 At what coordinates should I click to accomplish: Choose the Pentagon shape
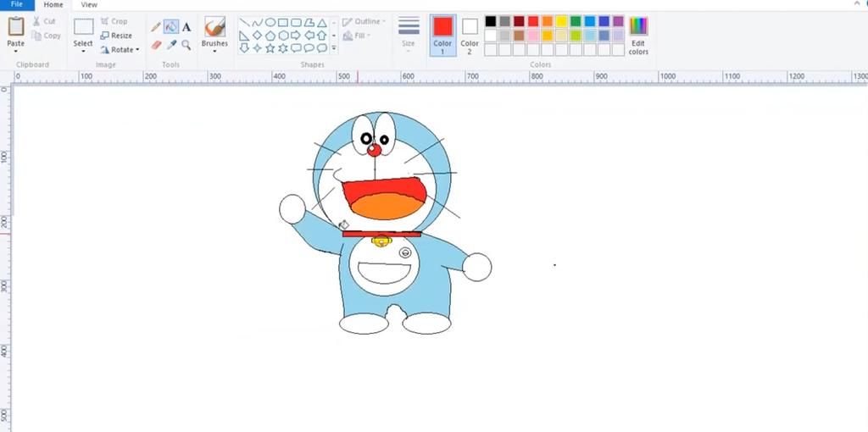[x=270, y=36]
